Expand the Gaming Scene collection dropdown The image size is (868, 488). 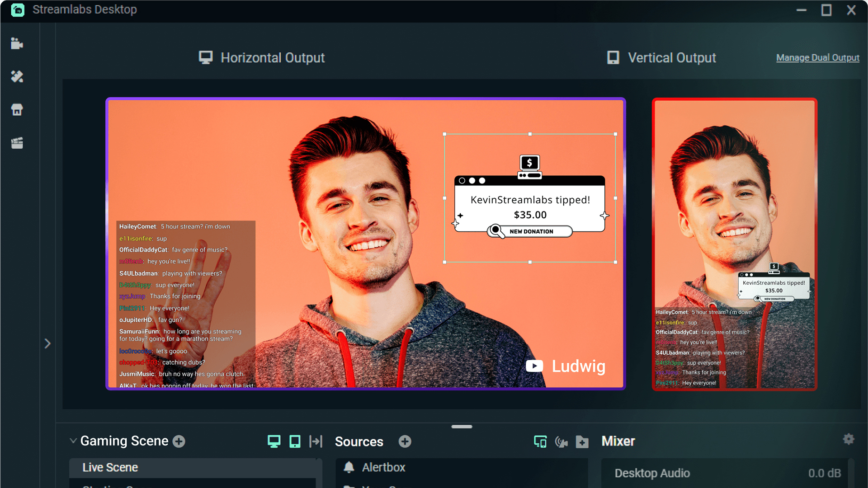(x=73, y=441)
